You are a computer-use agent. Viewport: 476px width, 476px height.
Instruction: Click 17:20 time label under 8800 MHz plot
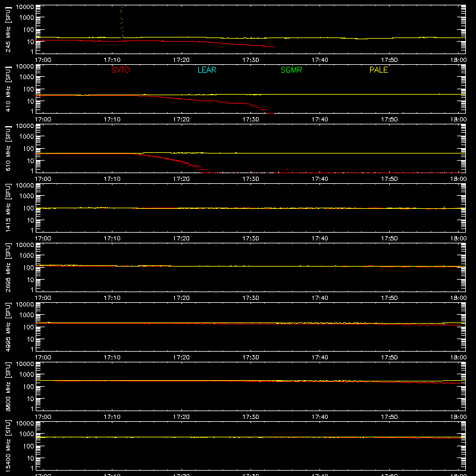[181, 417]
